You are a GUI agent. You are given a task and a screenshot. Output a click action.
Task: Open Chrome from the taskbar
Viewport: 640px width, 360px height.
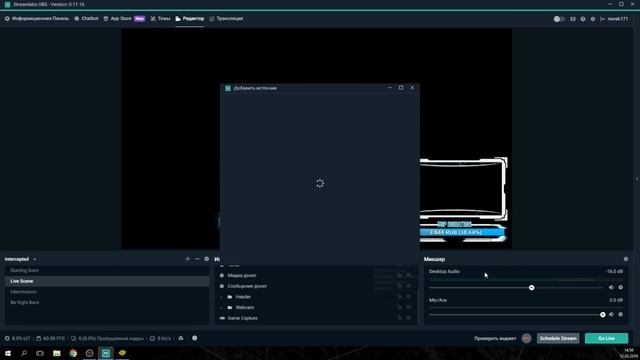coord(73,353)
